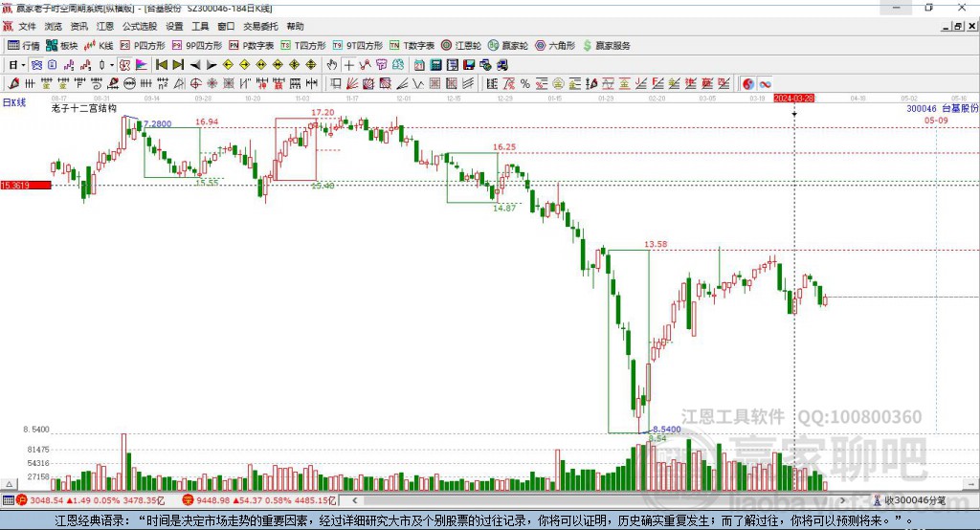Restore the inner chart window
This screenshot has width=980, height=530.
(x=957, y=26)
